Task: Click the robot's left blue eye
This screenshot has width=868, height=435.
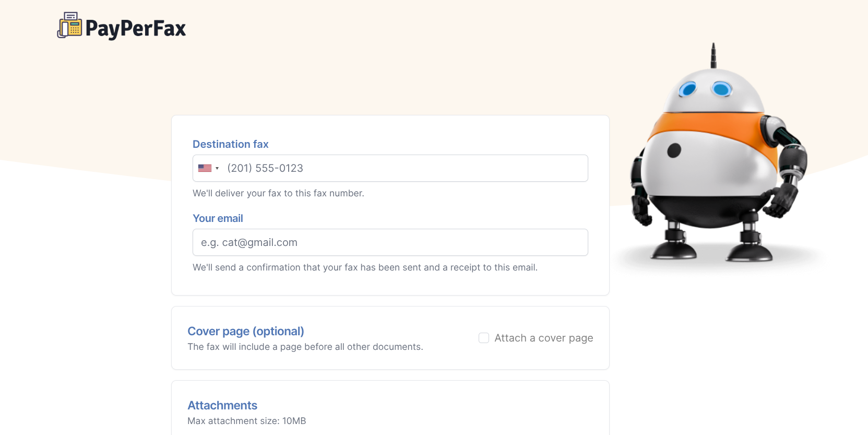Action: click(x=687, y=89)
